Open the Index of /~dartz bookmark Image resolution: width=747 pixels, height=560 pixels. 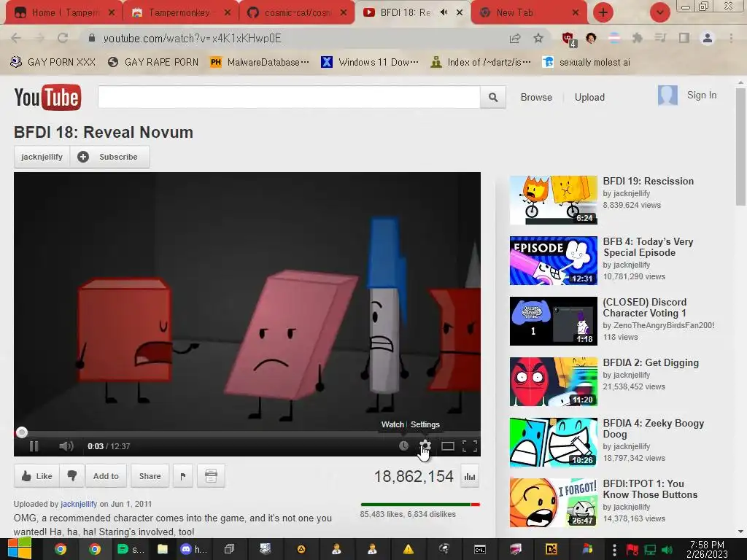[x=481, y=62]
